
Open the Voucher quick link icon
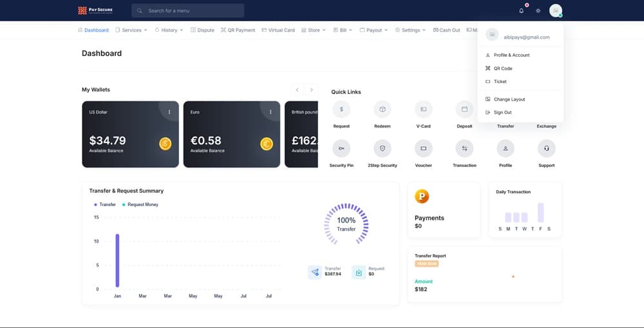point(423,148)
